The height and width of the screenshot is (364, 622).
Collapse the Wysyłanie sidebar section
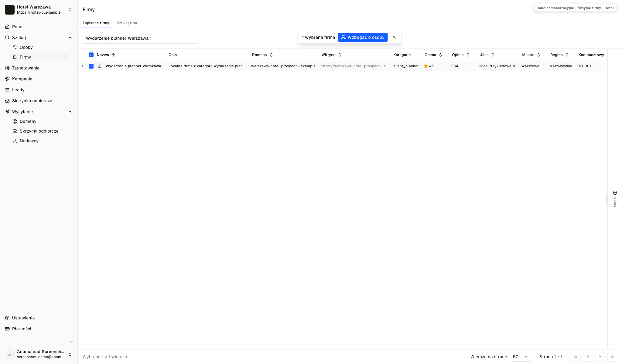coord(70,112)
